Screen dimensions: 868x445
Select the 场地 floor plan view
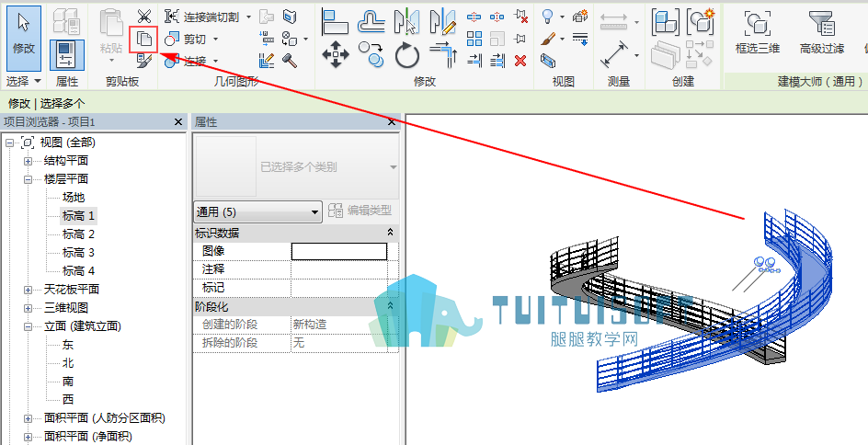73,197
